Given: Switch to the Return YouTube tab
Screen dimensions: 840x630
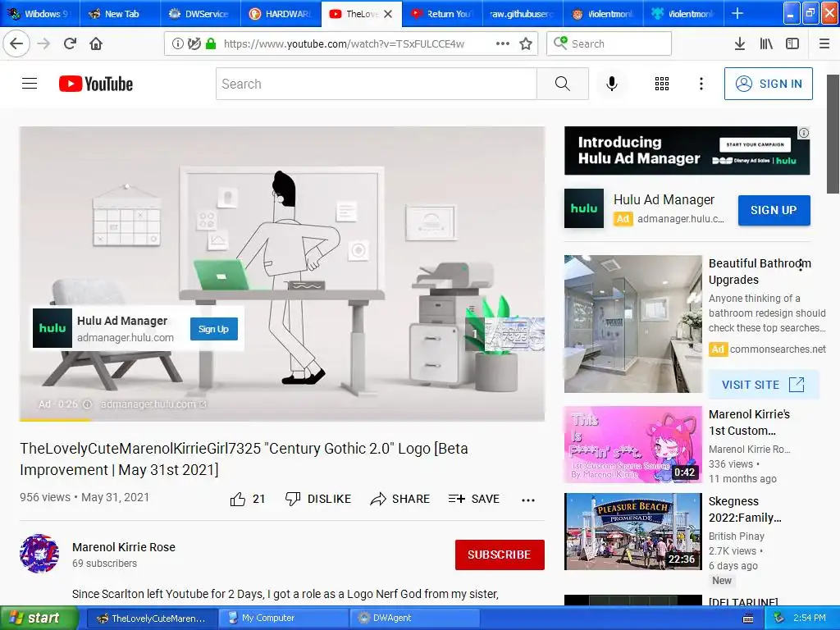Looking at the screenshot, I should tap(442, 14).
